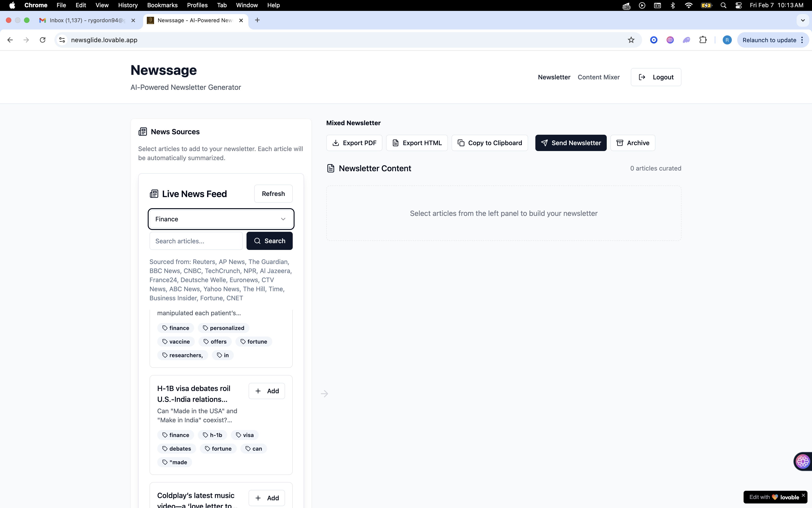Click the vaccine tag
The image size is (812, 508).
[176, 342]
